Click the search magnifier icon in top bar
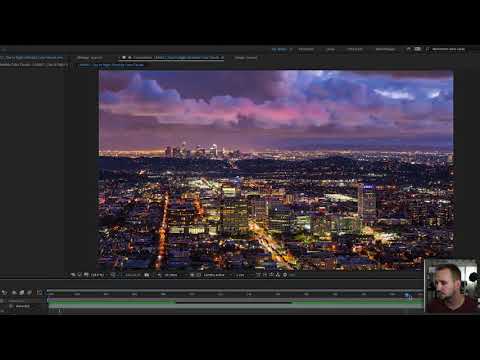Viewport: 480px width, 360px height. coord(428,49)
